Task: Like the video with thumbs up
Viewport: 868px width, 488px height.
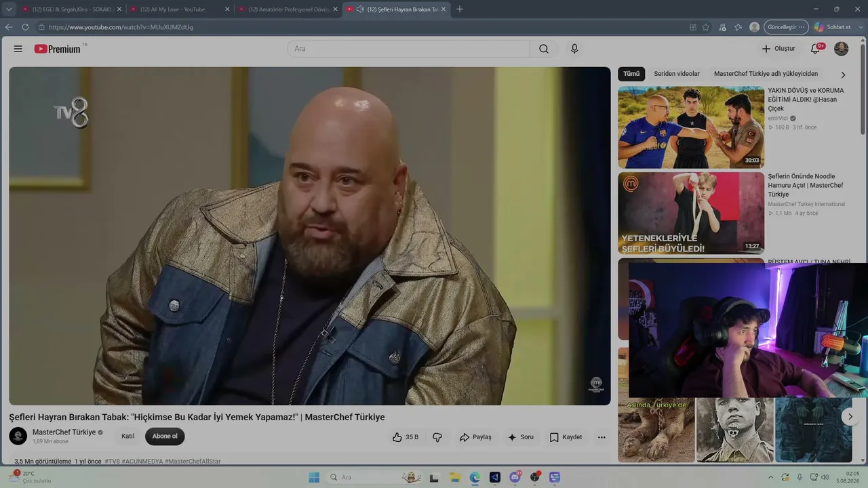Action: point(406,437)
